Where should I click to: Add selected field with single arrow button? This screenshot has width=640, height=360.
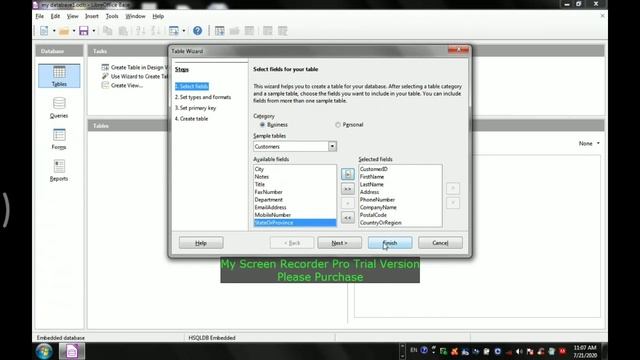[347, 174]
